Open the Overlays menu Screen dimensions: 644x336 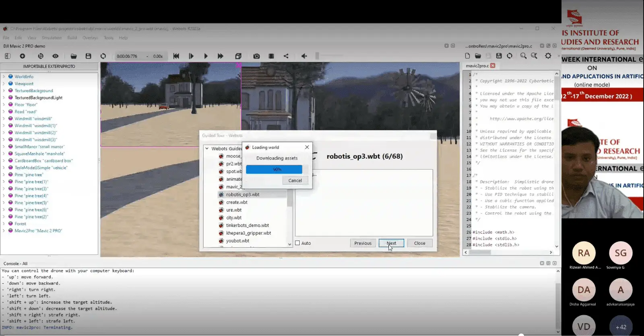[90, 38]
